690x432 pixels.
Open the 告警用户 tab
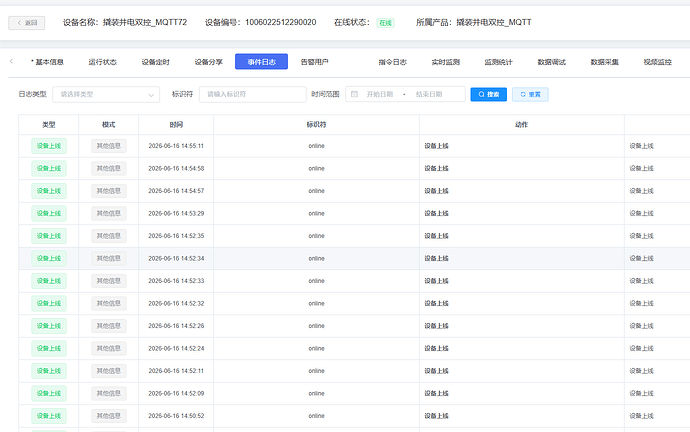(314, 62)
